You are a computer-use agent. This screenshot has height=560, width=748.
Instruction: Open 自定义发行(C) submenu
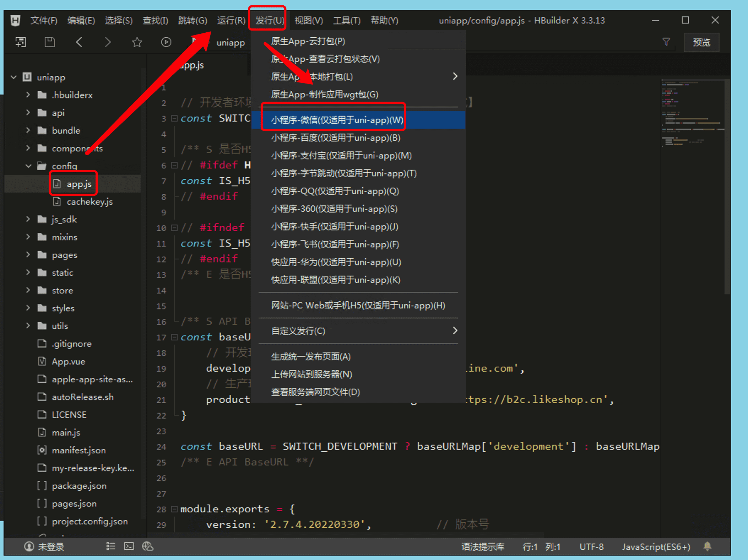click(358, 331)
